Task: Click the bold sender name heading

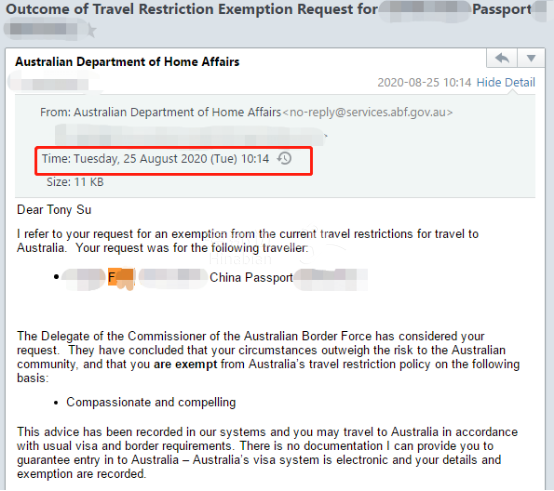Action: (x=127, y=62)
